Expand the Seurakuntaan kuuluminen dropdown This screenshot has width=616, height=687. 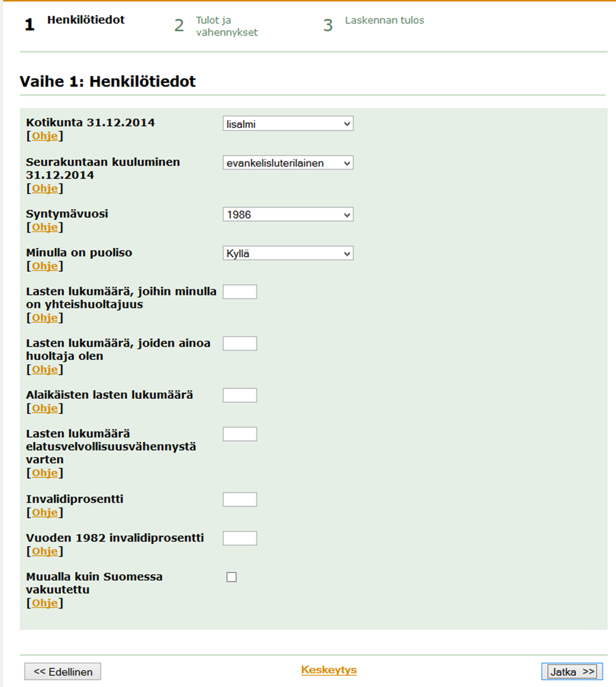tap(288, 163)
